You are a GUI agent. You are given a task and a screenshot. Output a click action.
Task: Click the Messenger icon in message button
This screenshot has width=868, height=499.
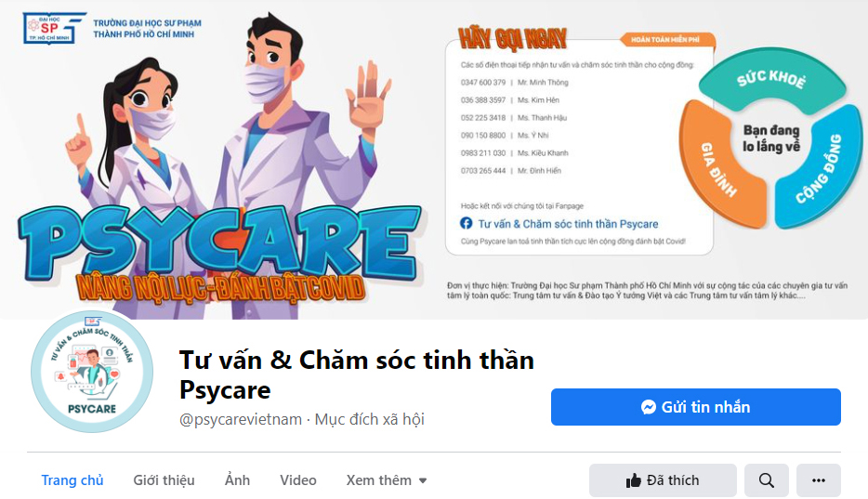(x=649, y=407)
